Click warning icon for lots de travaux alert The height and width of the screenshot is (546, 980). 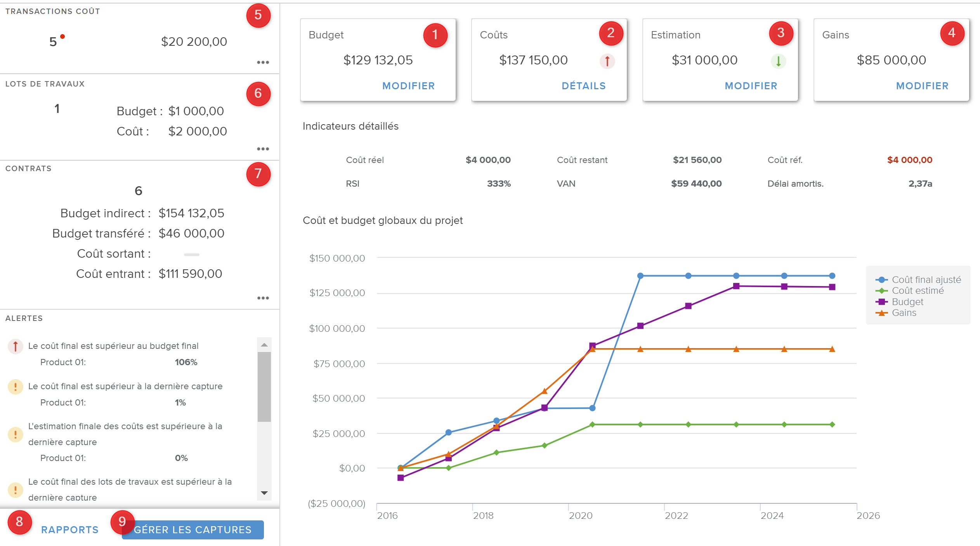15,490
